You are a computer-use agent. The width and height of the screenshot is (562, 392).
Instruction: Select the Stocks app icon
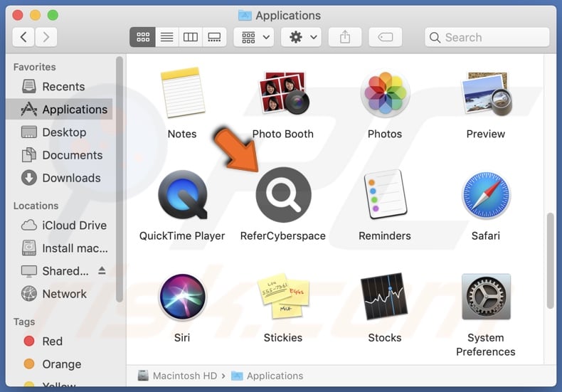(x=384, y=297)
